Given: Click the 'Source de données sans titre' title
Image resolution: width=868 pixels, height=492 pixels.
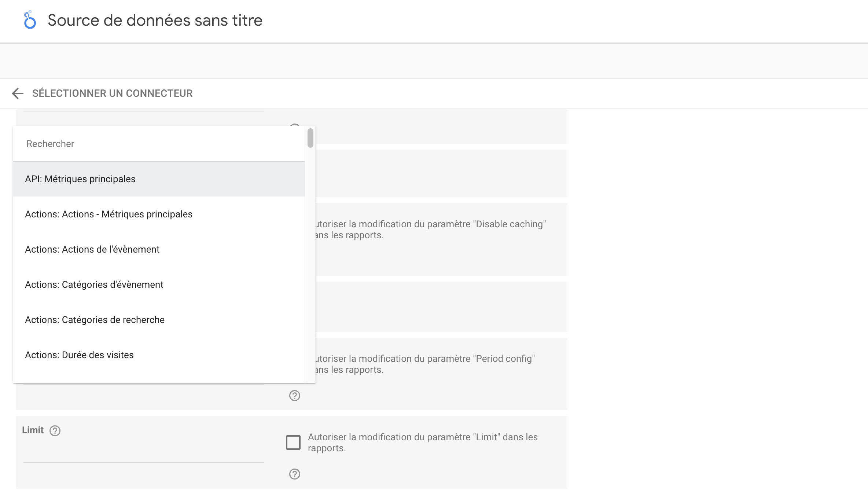Looking at the screenshot, I should (x=155, y=21).
